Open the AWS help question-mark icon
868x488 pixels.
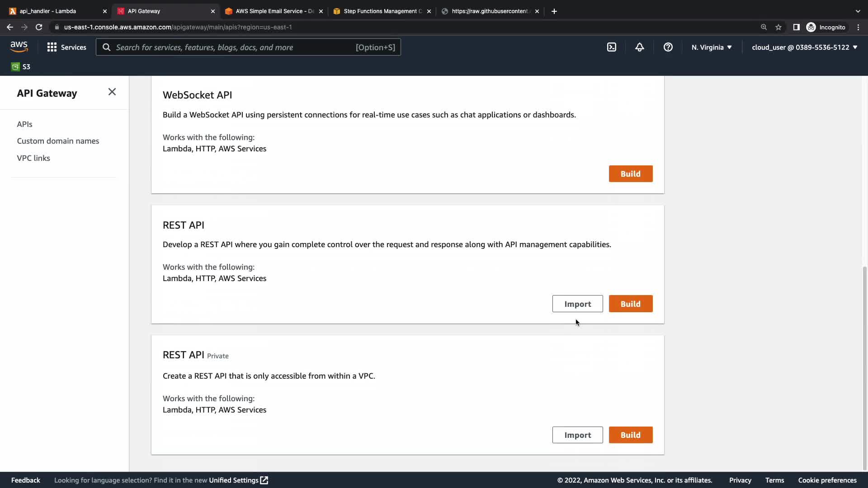(668, 47)
